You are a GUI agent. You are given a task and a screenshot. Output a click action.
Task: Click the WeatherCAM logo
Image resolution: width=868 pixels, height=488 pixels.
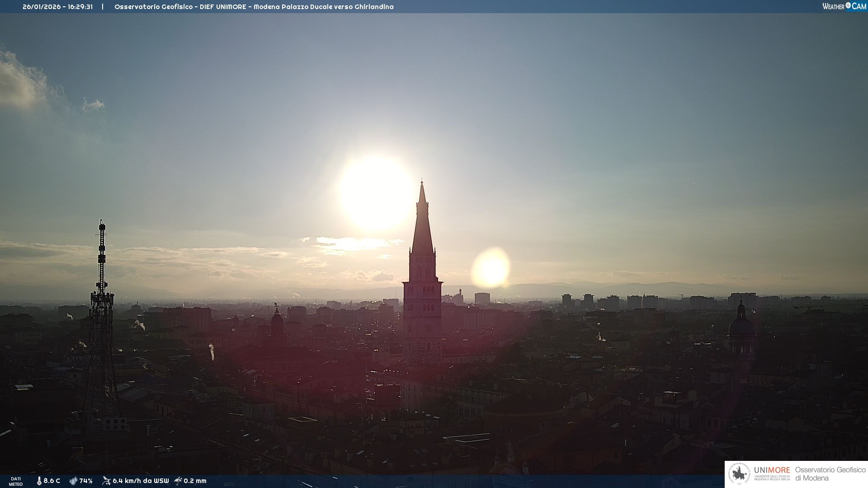click(x=844, y=6)
